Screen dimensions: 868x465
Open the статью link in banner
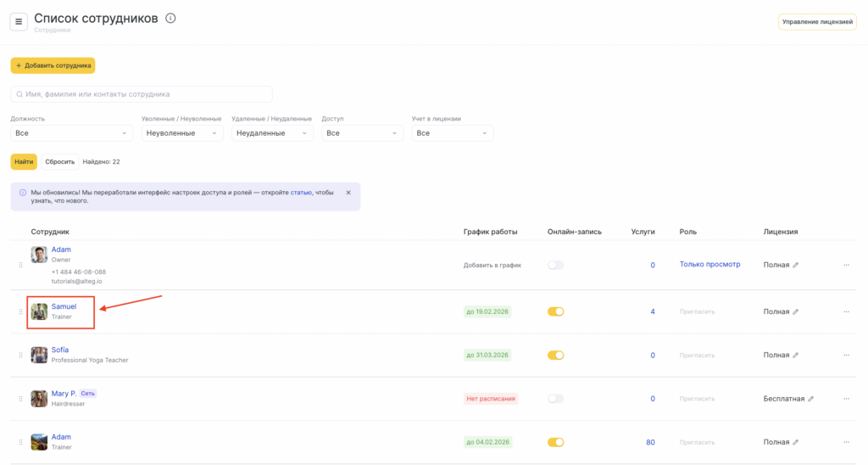click(301, 193)
